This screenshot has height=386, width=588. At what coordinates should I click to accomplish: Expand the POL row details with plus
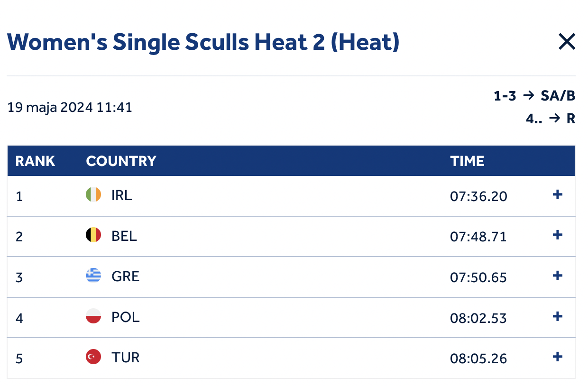pyautogui.click(x=558, y=317)
